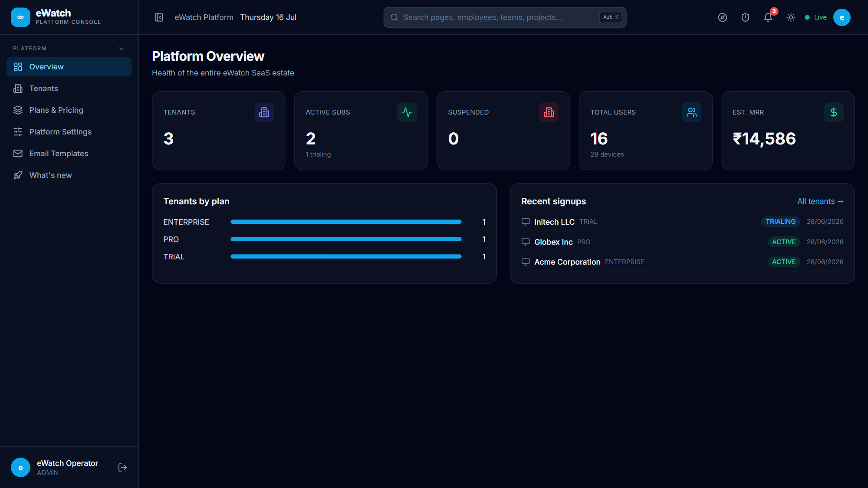Open the shield security icon

pyautogui.click(x=745, y=17)
